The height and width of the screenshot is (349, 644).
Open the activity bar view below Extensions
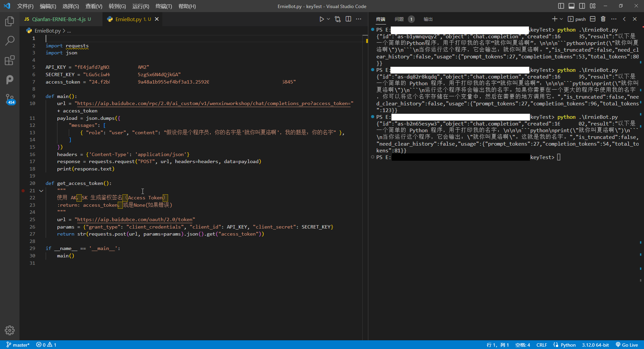(x=10, y=80)
